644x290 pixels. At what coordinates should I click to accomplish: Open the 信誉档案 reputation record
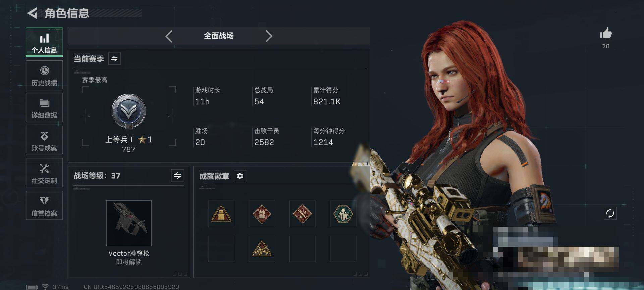point(44,205)
